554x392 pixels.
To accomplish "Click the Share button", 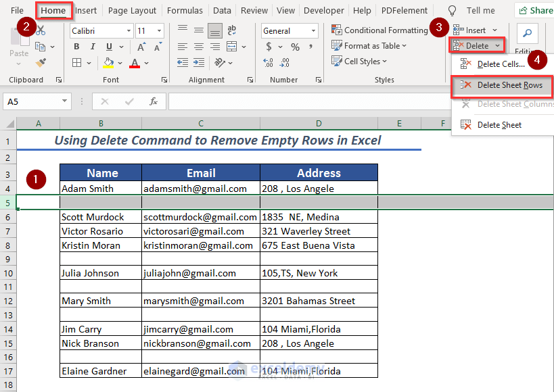I will coord(539,10).
